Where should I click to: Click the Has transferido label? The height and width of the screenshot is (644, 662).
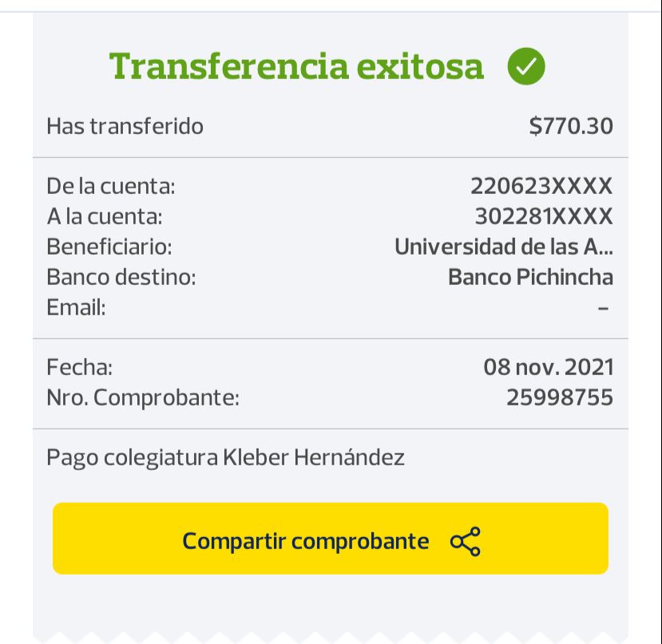click(x=125, y=126)
